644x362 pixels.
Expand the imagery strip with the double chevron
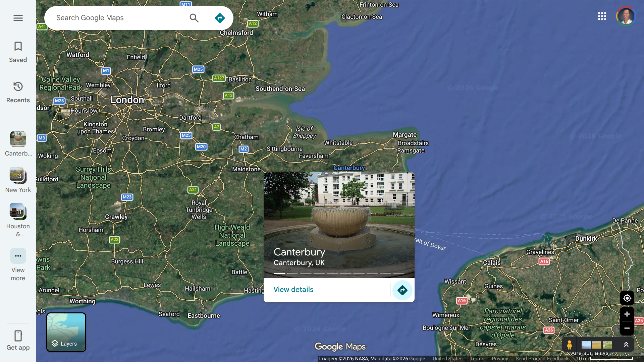[626, 345]
